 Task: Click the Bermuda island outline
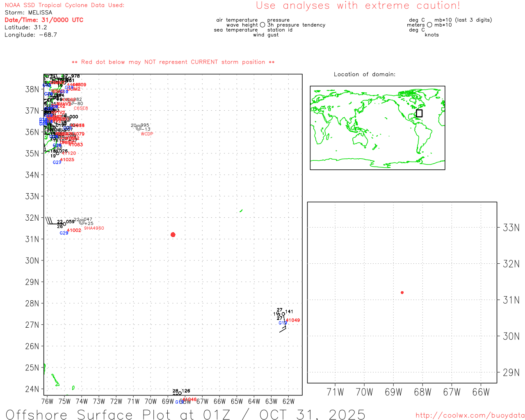click(241, 211)
